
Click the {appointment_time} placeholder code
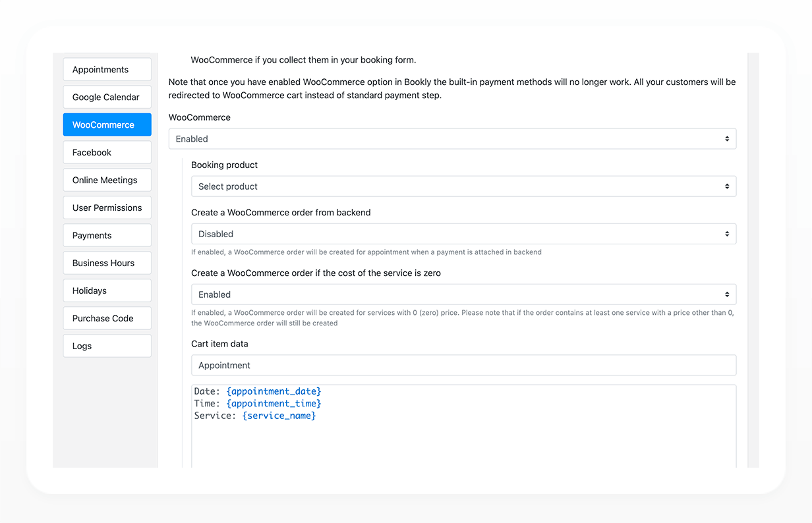(x=274, y=403)
